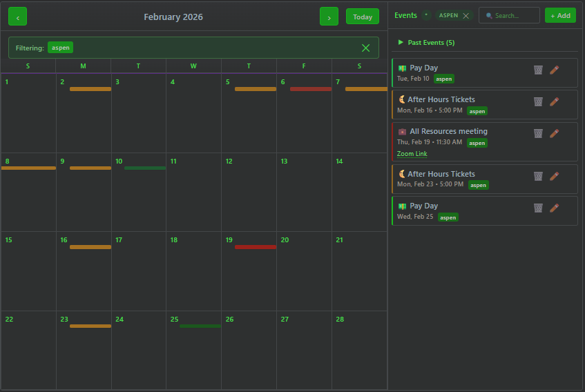Viewport: 585px width, 392px height.
Task: Select the green event bar on February 25
Action: click(200, 326)
